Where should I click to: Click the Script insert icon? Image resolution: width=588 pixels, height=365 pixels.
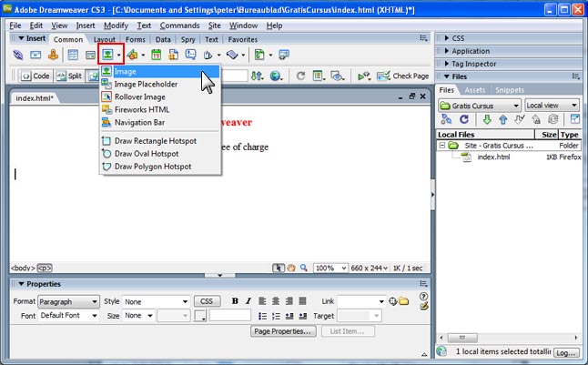pos(232,55)
